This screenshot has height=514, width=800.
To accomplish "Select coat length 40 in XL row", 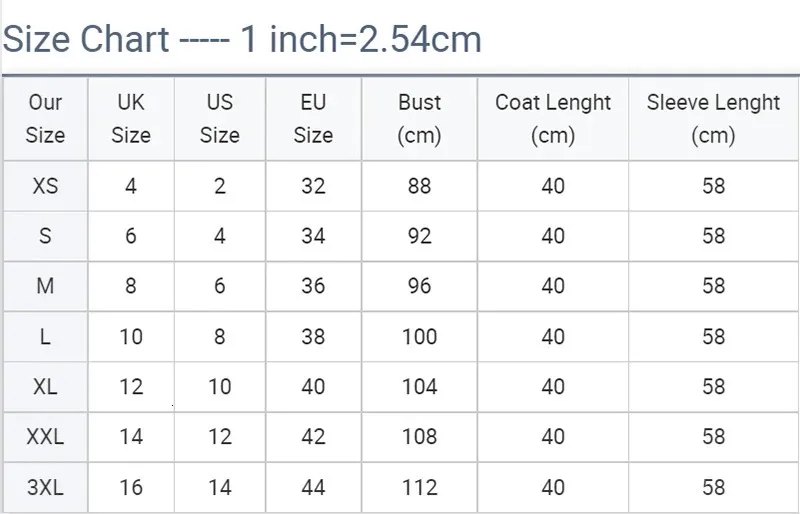I will tap(553, 387).
